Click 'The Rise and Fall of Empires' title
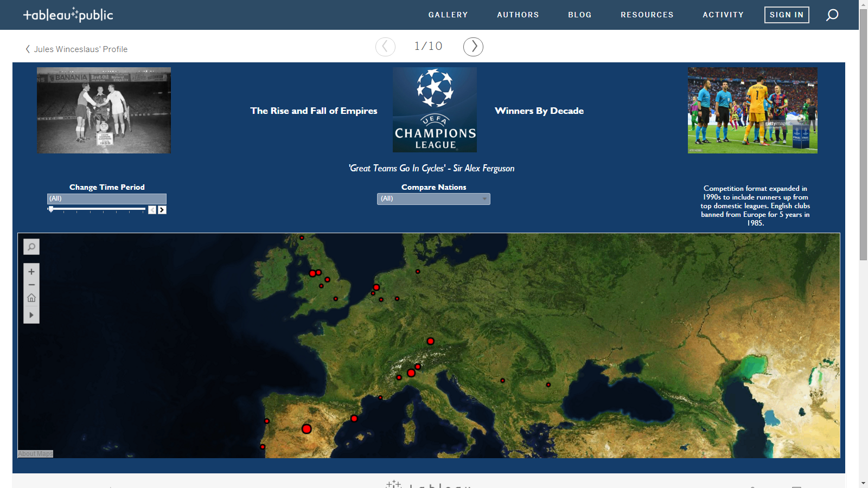The height and width of the screenshot is (488, 868). pos(314,111)
